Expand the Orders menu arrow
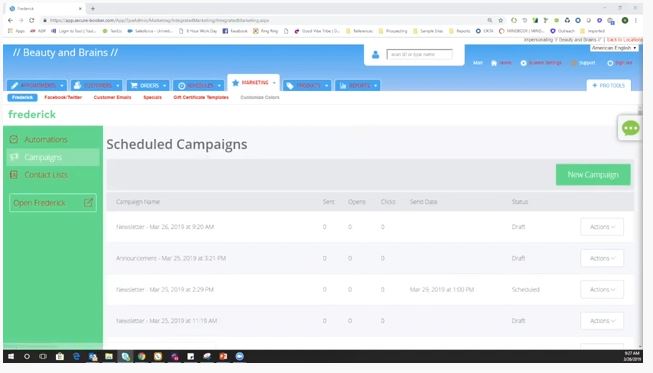 (164, 85)
